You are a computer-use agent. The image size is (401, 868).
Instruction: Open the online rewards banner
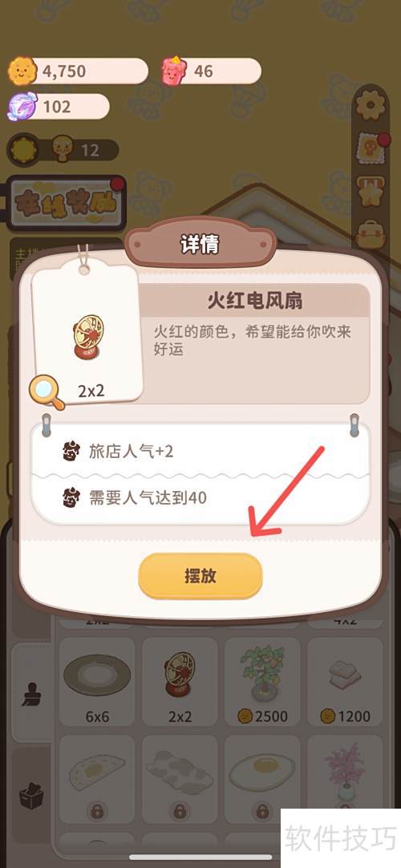[66, 204]
